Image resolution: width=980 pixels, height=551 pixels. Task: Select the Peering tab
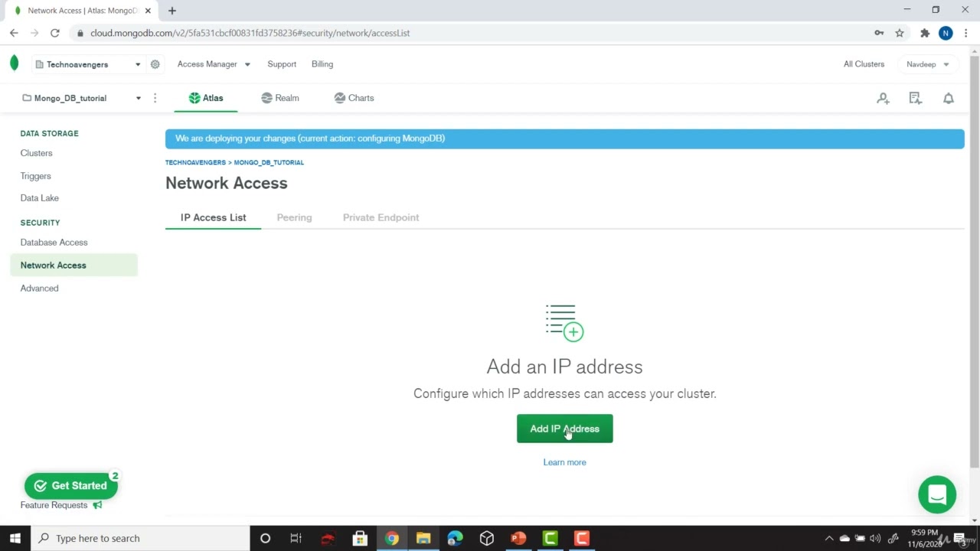point(294,217)
